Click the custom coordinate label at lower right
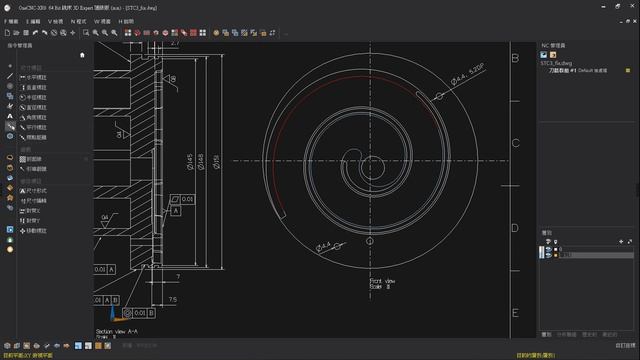 point(625,346)
